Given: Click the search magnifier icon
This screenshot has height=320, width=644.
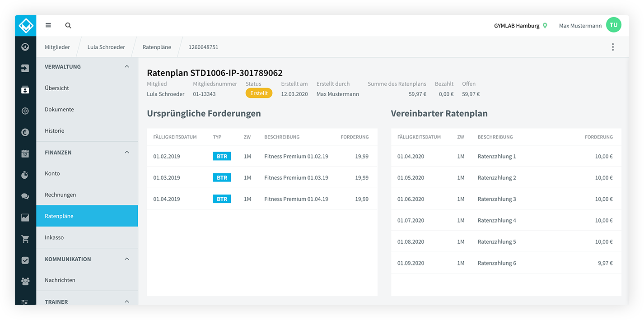Looking at the screenshot, I should tap(68, 26).
